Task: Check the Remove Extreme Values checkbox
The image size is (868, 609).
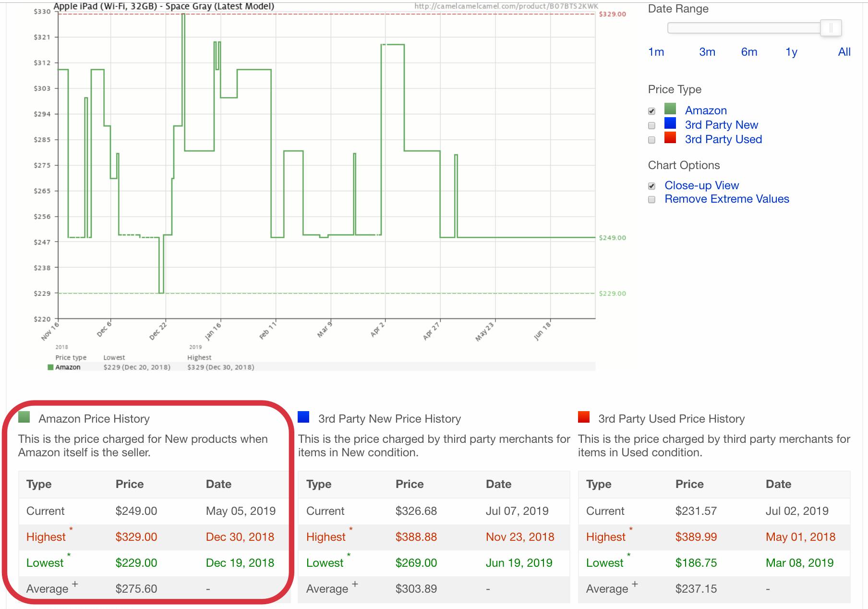Action: coord(651,200)
